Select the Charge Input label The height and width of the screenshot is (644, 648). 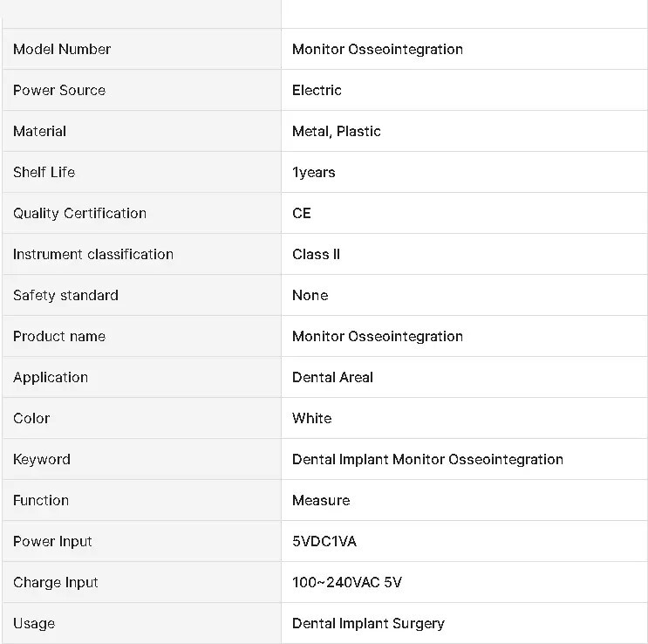(x=55, y=582)
